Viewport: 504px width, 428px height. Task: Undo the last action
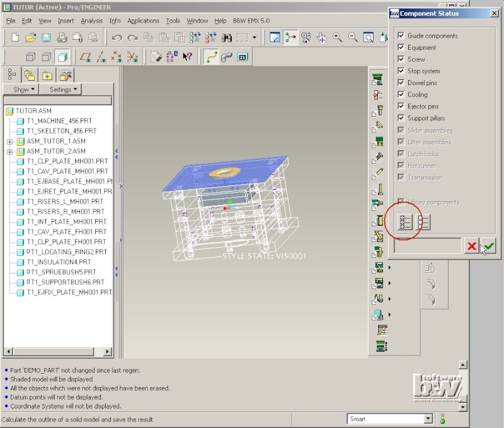(x=117, y=38)
